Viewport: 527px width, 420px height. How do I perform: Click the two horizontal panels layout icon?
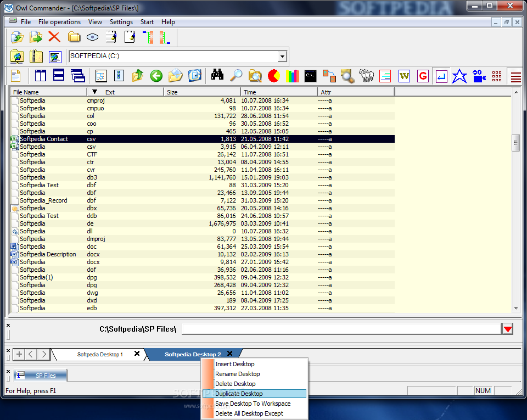(59, 75)
